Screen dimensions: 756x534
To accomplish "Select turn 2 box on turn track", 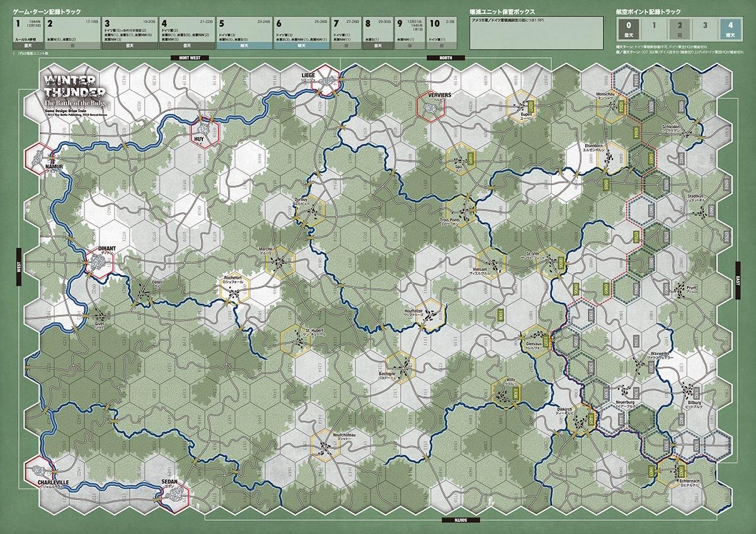I will [x=71, y=33].
